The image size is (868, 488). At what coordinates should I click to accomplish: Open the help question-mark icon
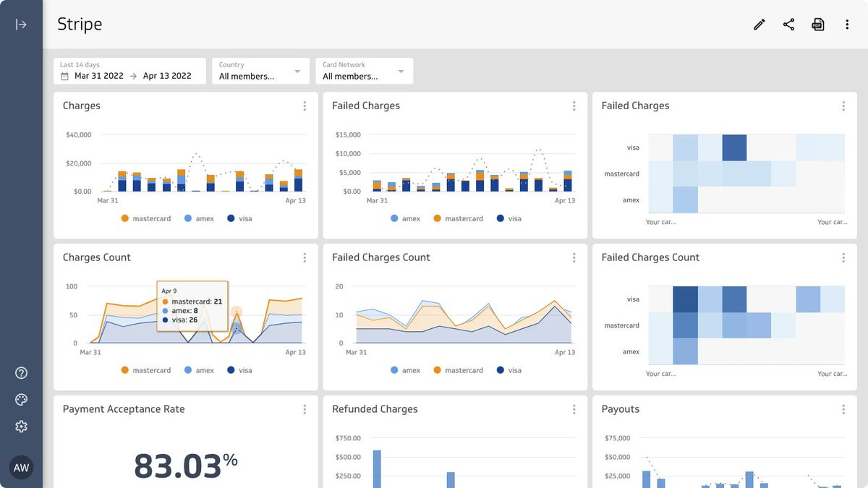[x=21, y=373]
